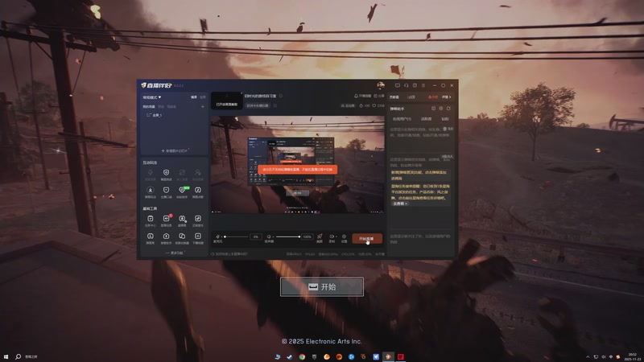Open the interactive tool with NEW badge
Viewport: 644px width, 362px height.
[x=183, y=192]
